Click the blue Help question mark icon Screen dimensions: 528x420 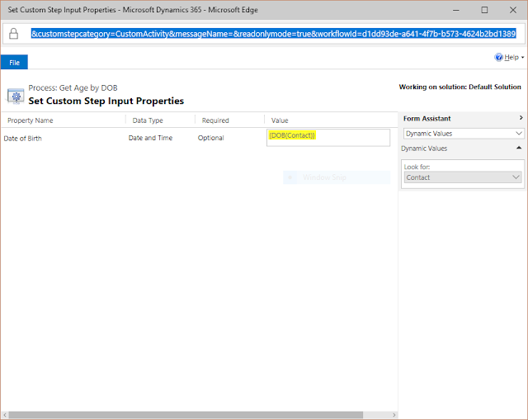(x=498, y=57)
